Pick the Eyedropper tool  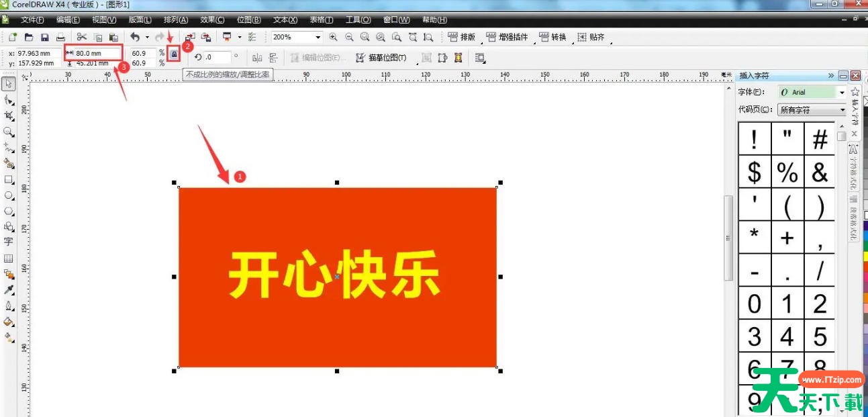[9, 289]
